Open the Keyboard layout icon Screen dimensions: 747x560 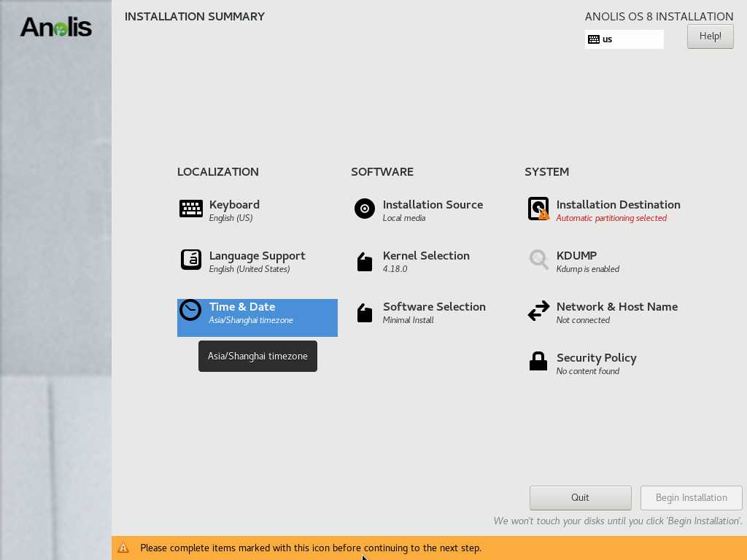(191, 209)
